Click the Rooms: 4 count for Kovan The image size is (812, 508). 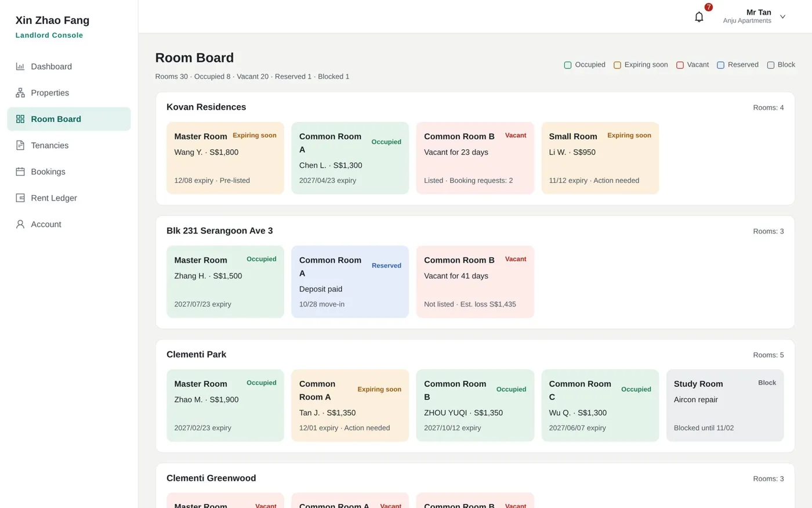point(768,107)
